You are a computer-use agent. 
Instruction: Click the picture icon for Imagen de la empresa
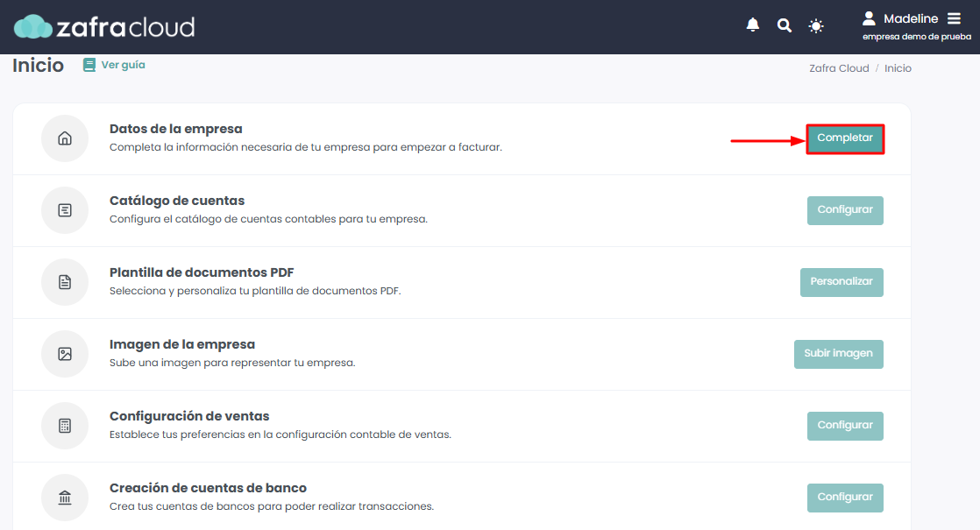[x=65, y=354]
